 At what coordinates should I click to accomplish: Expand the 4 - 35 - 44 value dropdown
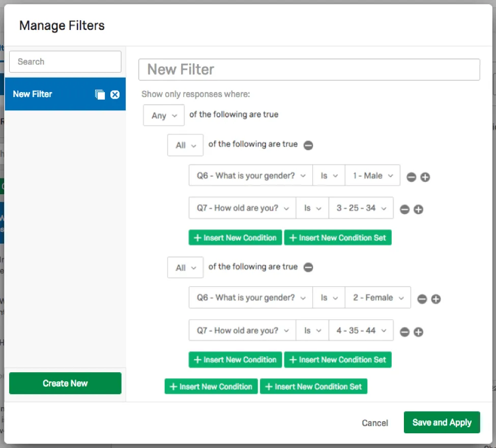pos(361,331)
